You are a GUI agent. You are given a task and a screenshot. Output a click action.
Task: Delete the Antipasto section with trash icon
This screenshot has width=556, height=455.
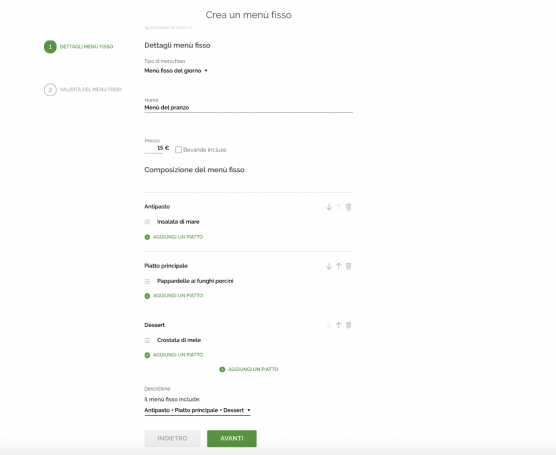pyautogui.click(x=349, y=207)
